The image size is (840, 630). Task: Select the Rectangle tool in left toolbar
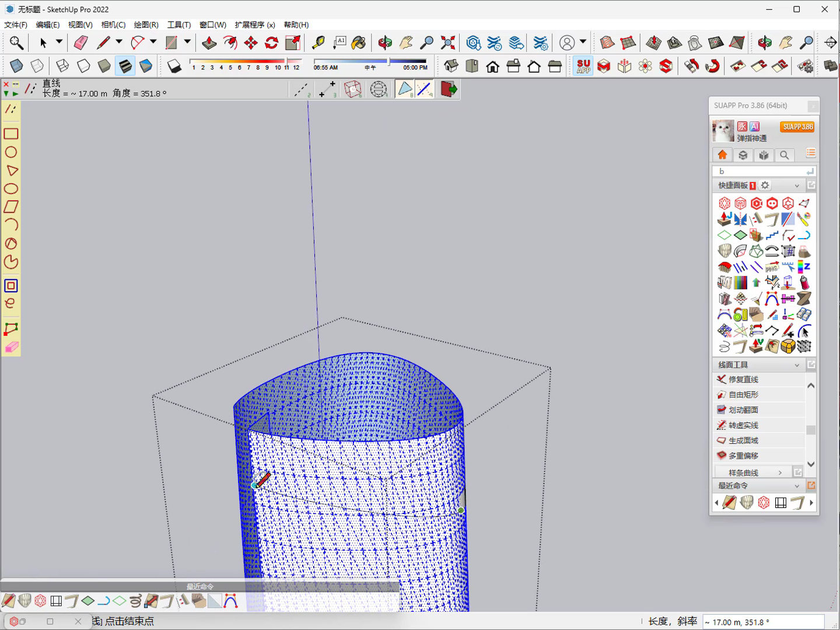point(11,134)
